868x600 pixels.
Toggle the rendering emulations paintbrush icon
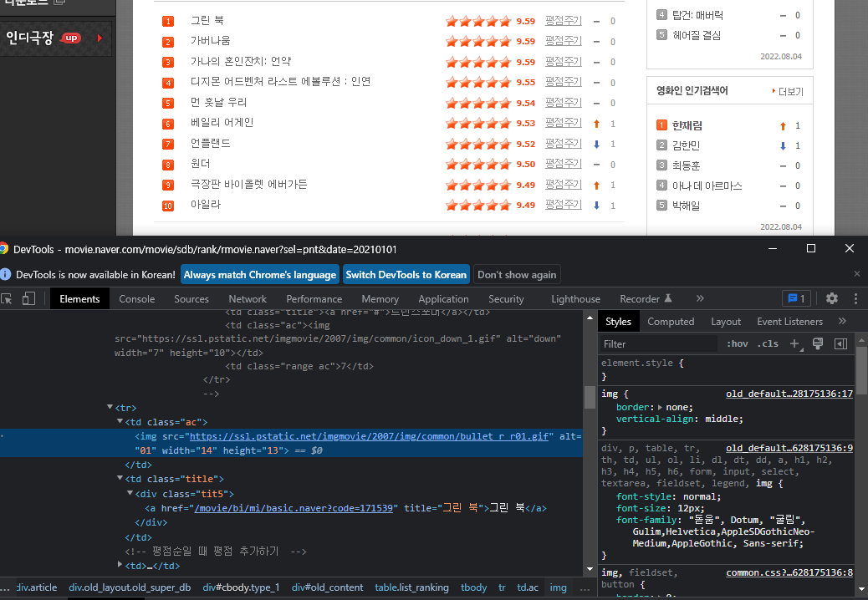click(x=818, y=344)
